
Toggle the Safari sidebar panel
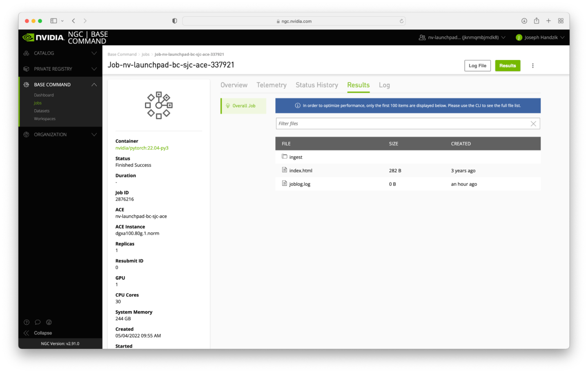tap(53, 21)
